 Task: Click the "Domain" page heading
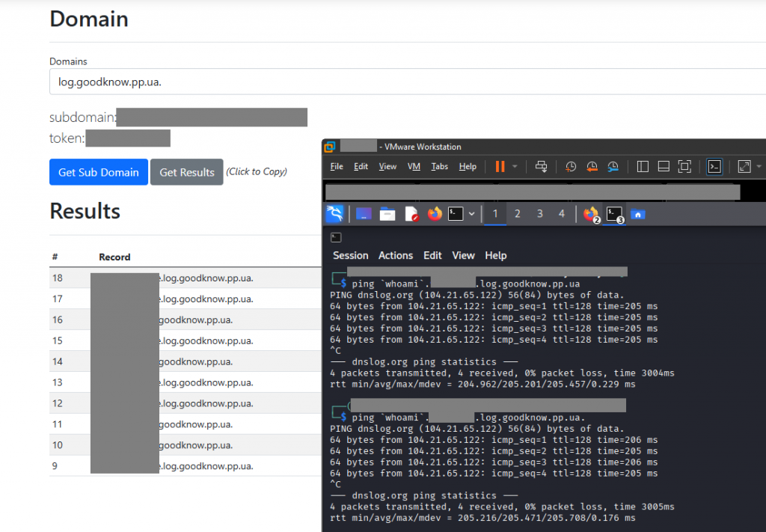tap(89, 19)
